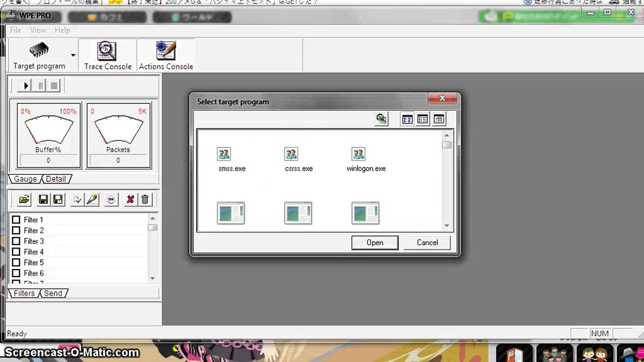This screenshot has width=644, height=362.
Task: Click the smss.exe file name label
Action: (x=232, y=168)
